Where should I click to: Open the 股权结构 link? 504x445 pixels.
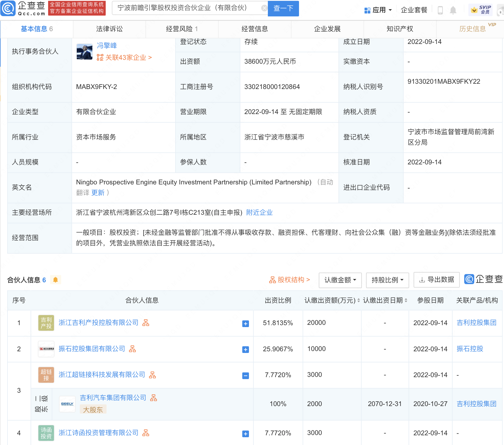(289, 280)
